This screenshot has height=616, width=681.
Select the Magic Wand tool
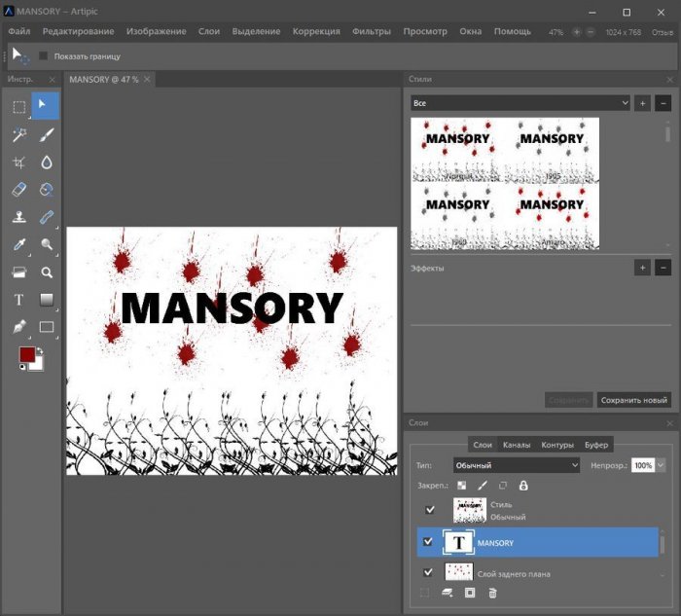pyautogui.click(x=18, y=135)
